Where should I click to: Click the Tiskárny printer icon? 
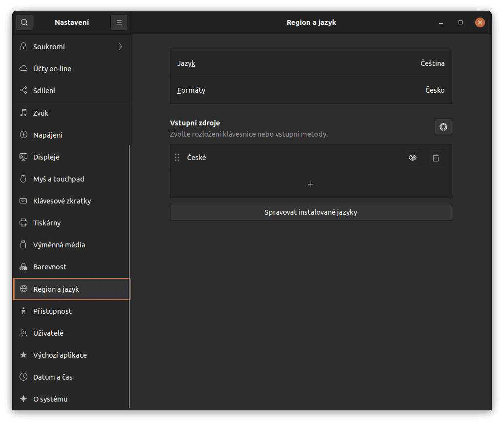click(23, 223)
